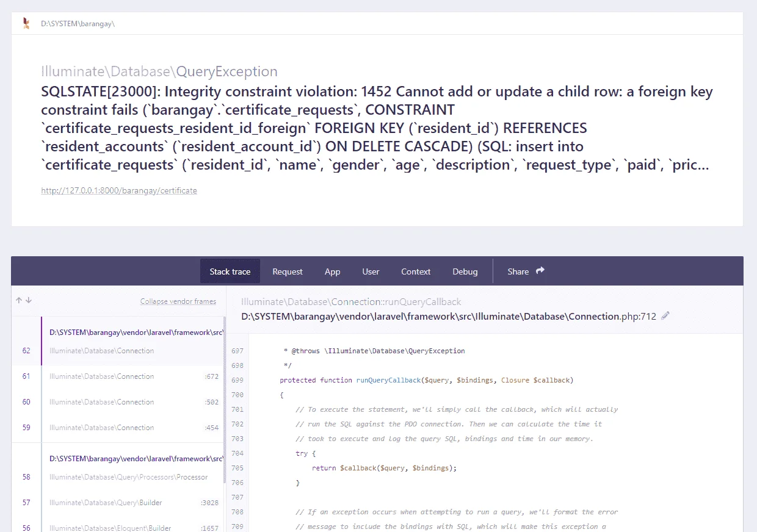Select stack frame 59 at line 454

coord(118,428)
